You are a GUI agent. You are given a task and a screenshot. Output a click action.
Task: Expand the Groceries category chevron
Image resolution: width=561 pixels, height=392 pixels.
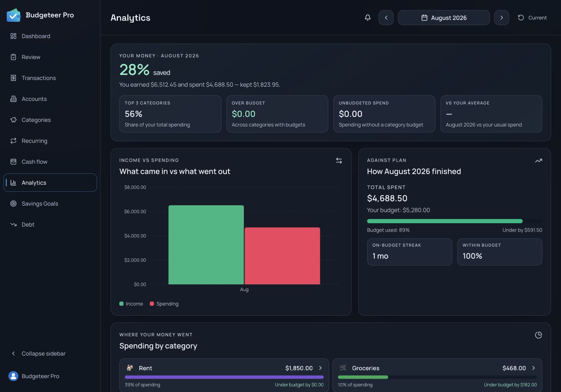[534, 368]
